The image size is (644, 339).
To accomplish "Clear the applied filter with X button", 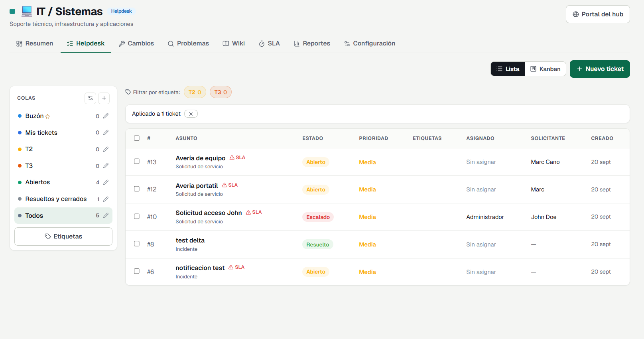I will pyautogui.click(x=191, y=114).
